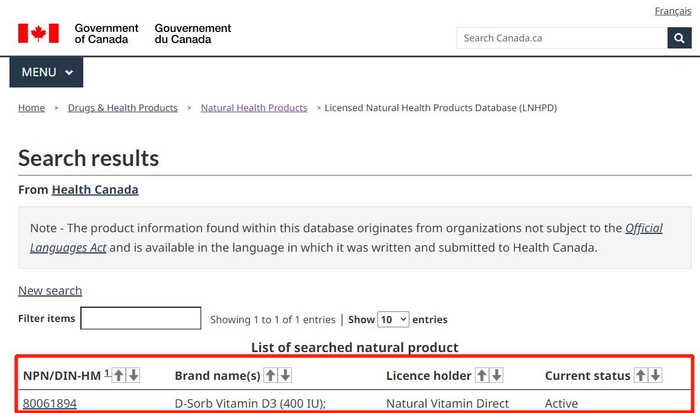
Task: Sort Licence holder column descending
Action: (x=497, y=375)
